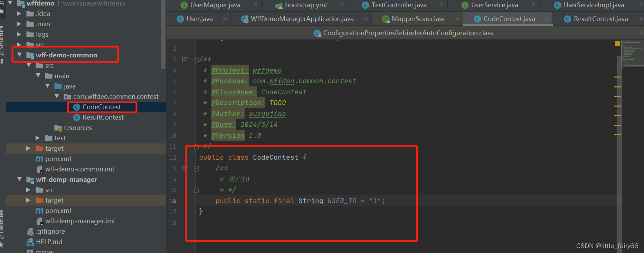Click the project tree vertical scrollbar
This screenshot has width=644, height=253.
(163, 35)
